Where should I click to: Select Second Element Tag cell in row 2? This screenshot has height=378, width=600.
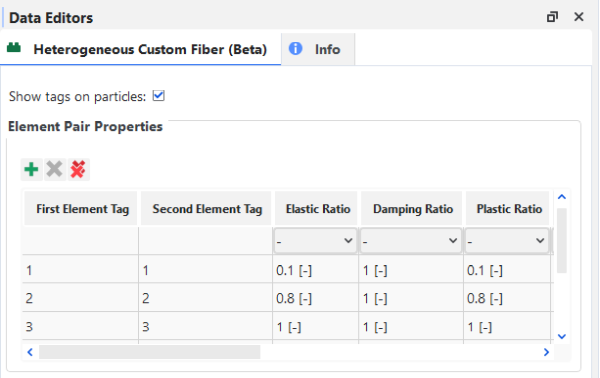click(x=205, y=298)
